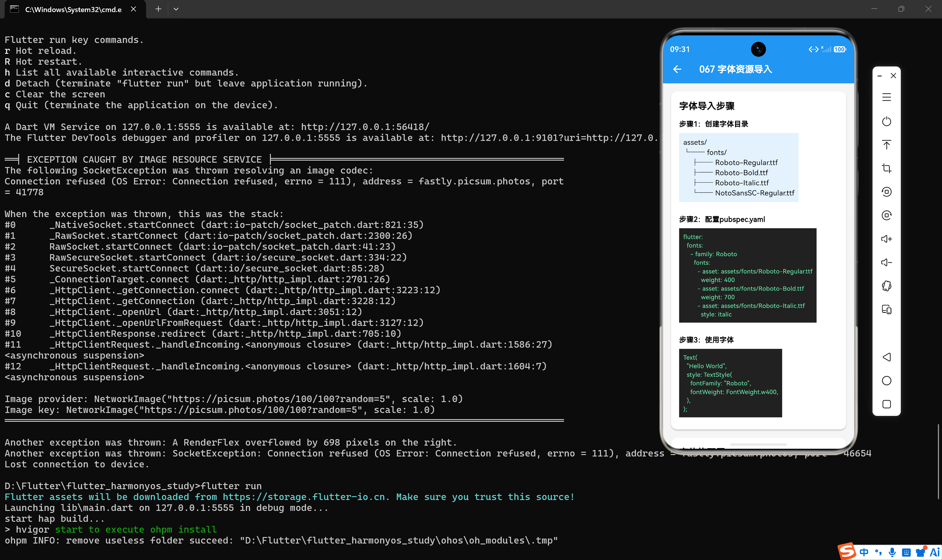The width and height of the screenshot is (942, 560).
Task: Click the 'r Hot reload.' line
Action: 40,51
